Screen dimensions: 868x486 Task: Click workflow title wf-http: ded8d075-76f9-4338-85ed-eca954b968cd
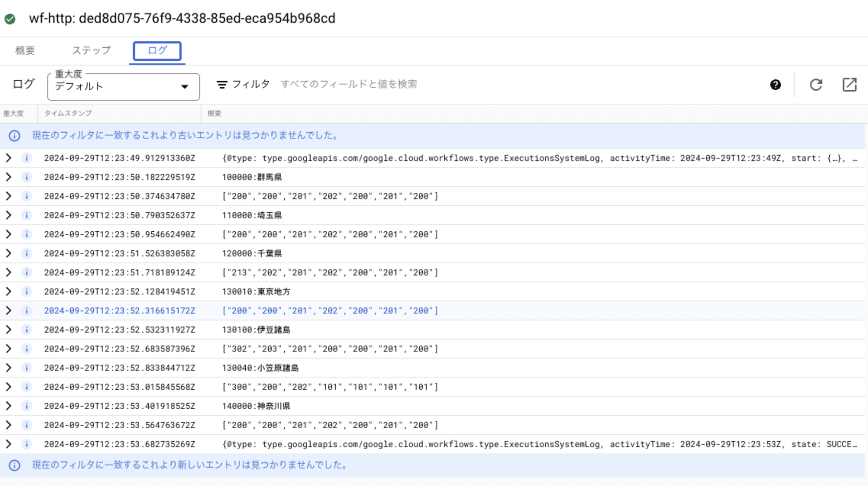pyautogui.click(x=182, y=19)
